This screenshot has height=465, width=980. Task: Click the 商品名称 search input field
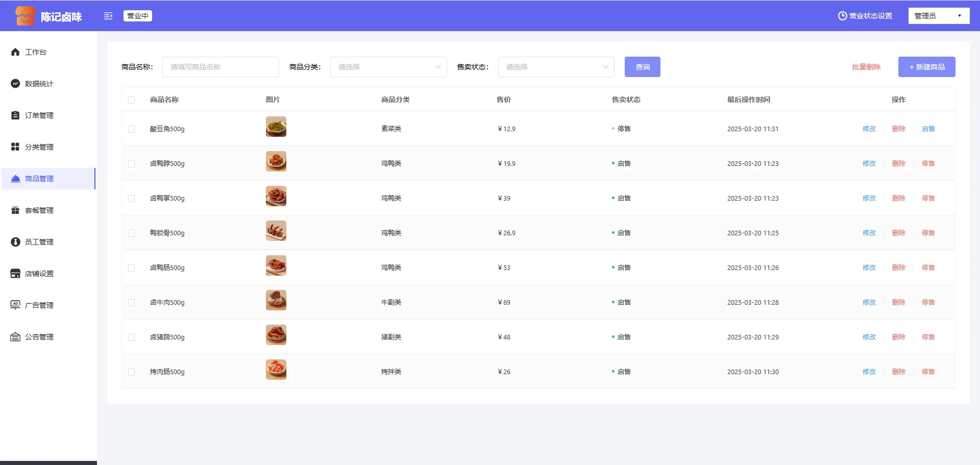[x=220, y=67]
